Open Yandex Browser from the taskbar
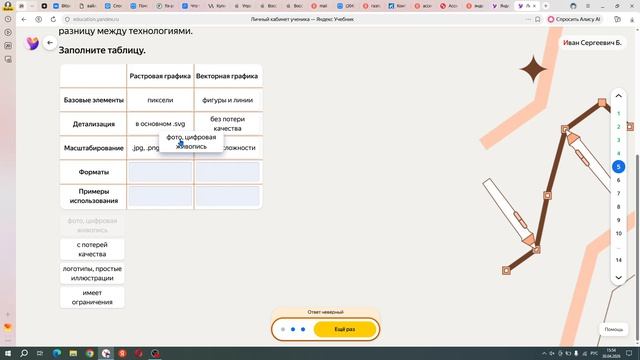The height and width of the screenshot is (360, 640). (x=122, y=353)
